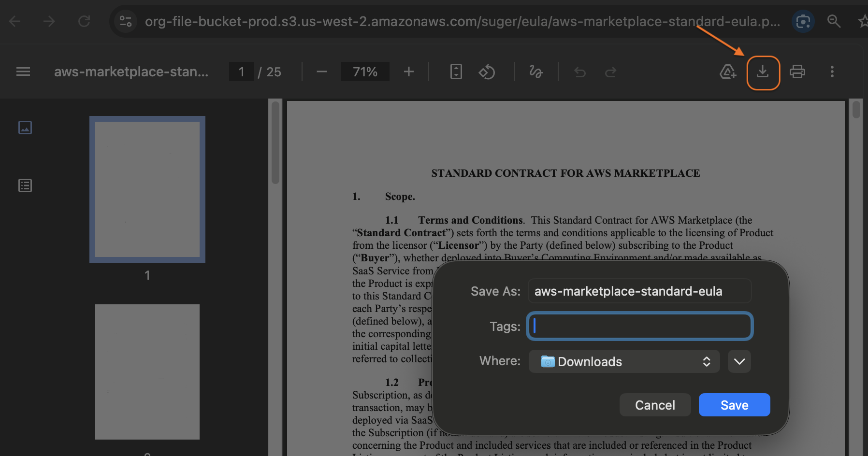
Task: Open site information icon in address bar
Action: tap(126, 21)
